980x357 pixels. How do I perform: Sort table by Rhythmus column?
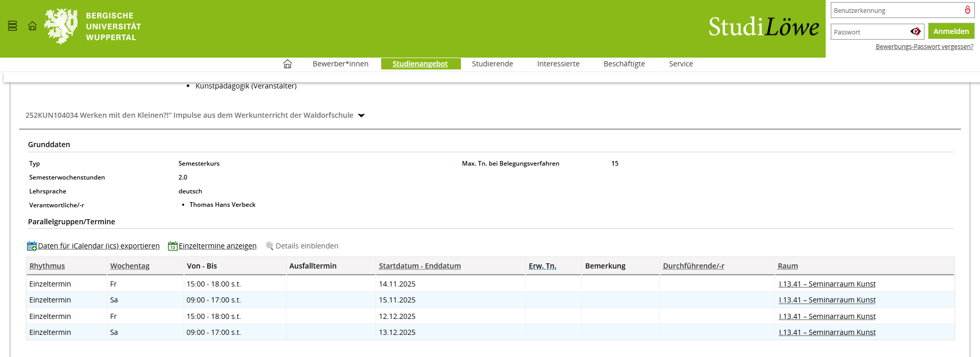pyautogui.click(x=47, y=266)
